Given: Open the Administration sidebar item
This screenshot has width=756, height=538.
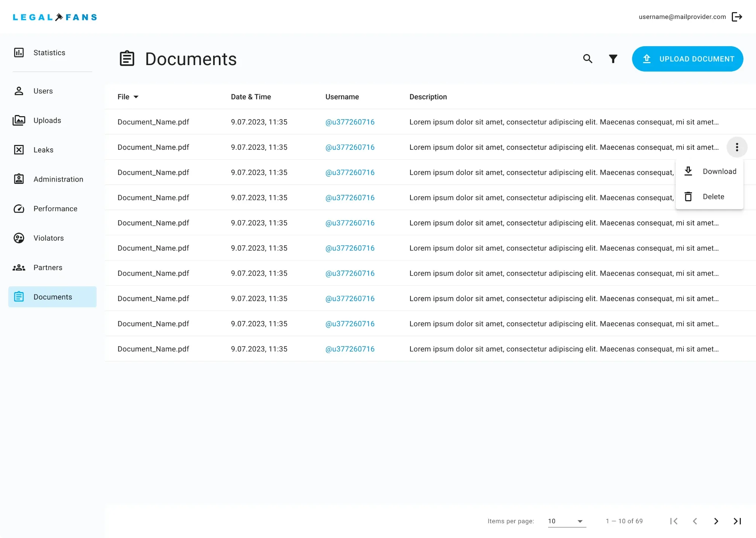Looking at the screenshot, I should click(x=52, y=179).
